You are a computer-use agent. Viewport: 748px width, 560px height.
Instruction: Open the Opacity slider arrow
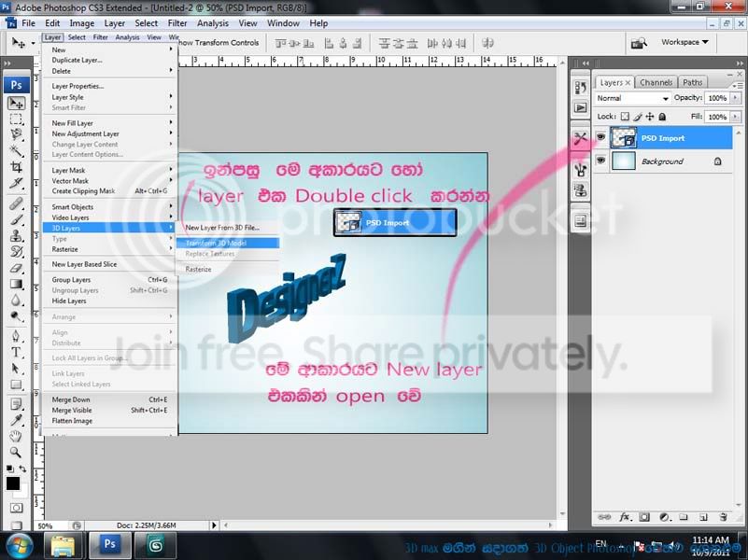735,98
